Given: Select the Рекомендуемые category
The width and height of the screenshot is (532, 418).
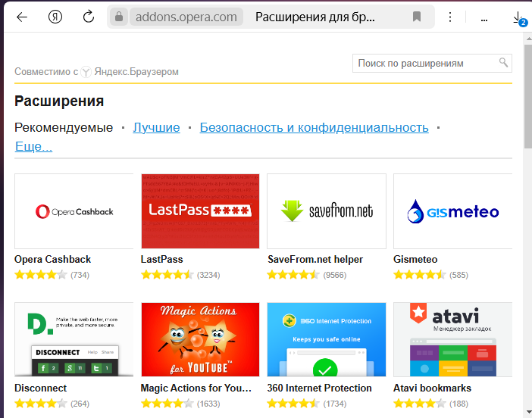Looking at the screenshot, I should [64, 127].
